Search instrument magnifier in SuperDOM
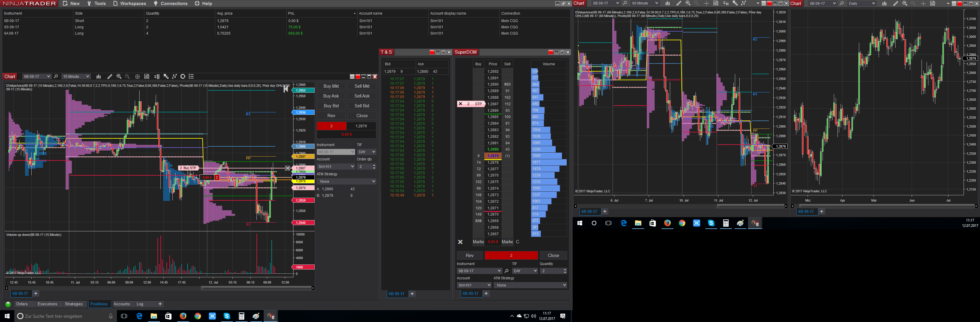 pyautogui.click(x=506, y=271)
